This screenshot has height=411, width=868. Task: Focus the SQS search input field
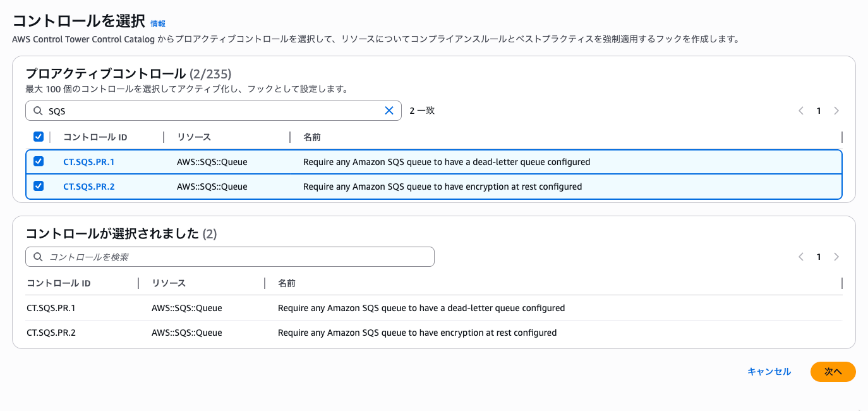[x=214, y=111]
